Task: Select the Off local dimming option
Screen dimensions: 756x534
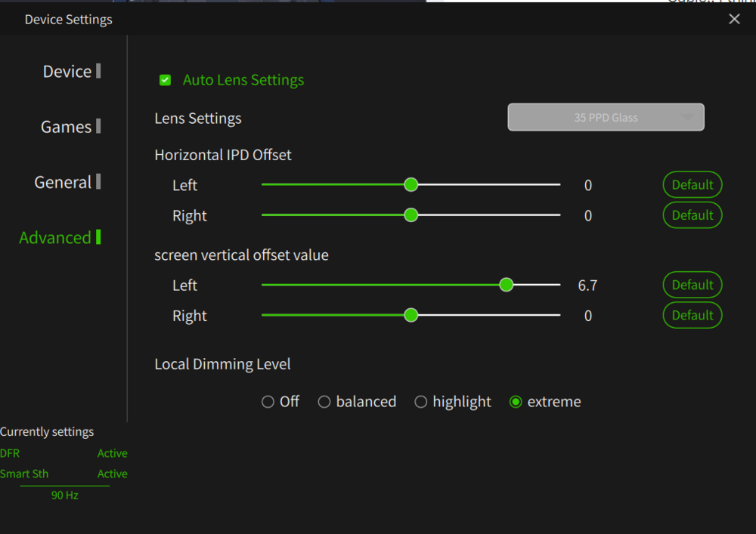Action: click(268, 402)
